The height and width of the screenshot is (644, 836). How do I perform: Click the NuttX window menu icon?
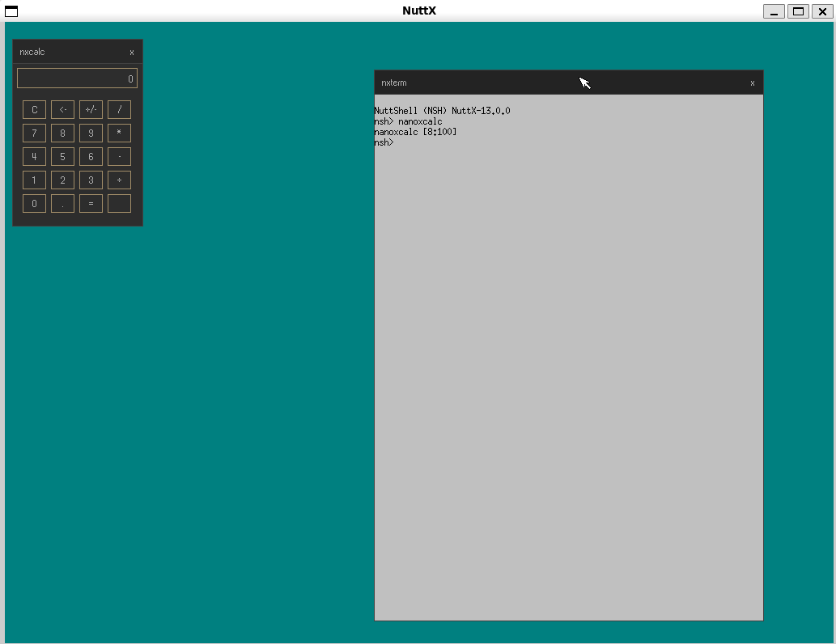pyautogui.click(x=11, y=11)
